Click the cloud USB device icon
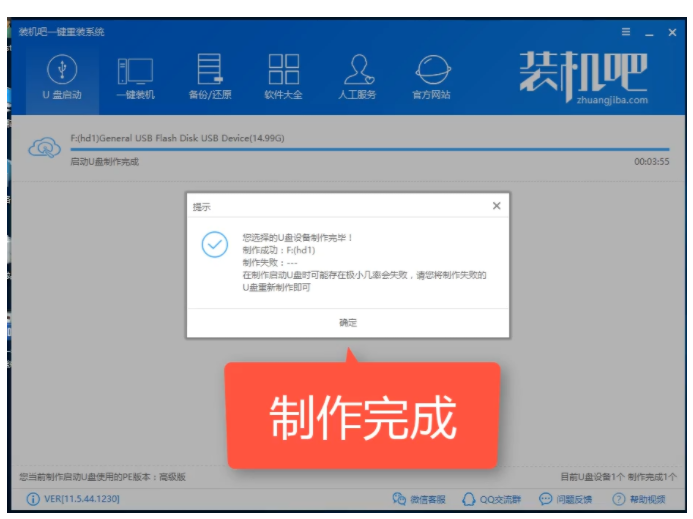The image size is (693, 519). pos(45,147)
